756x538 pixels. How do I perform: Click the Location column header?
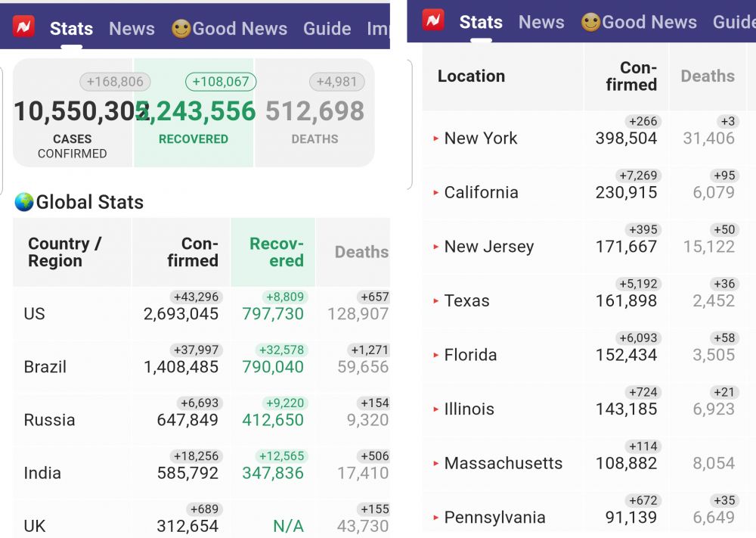click(x=471, y=76)
